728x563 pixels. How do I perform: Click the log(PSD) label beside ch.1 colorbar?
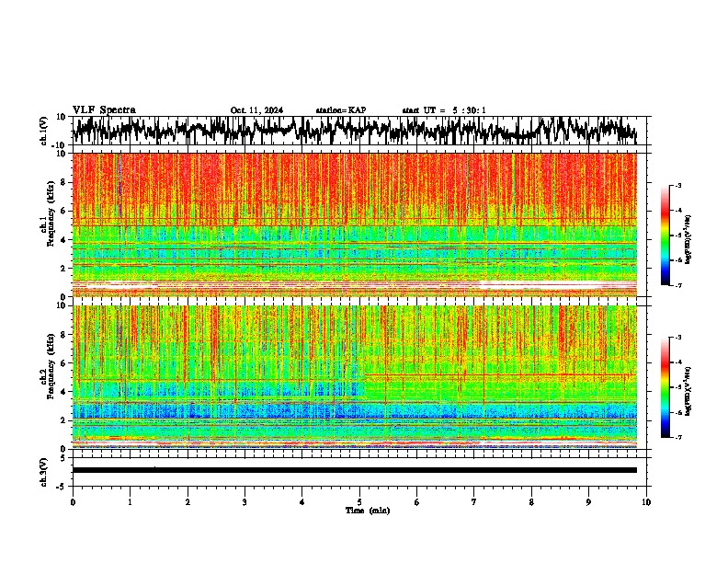pyautogui.click(x=688, y=240)
